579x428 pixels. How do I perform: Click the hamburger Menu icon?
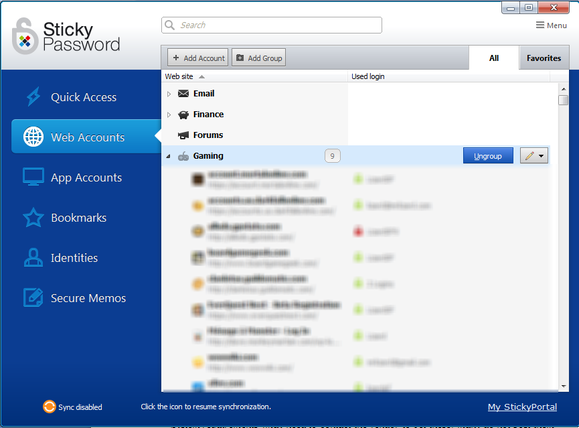540,25
